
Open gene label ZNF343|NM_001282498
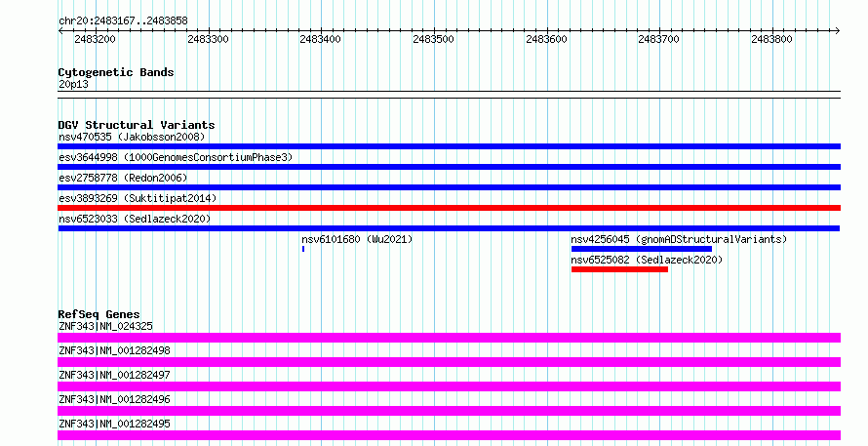[x=114, y=350]
